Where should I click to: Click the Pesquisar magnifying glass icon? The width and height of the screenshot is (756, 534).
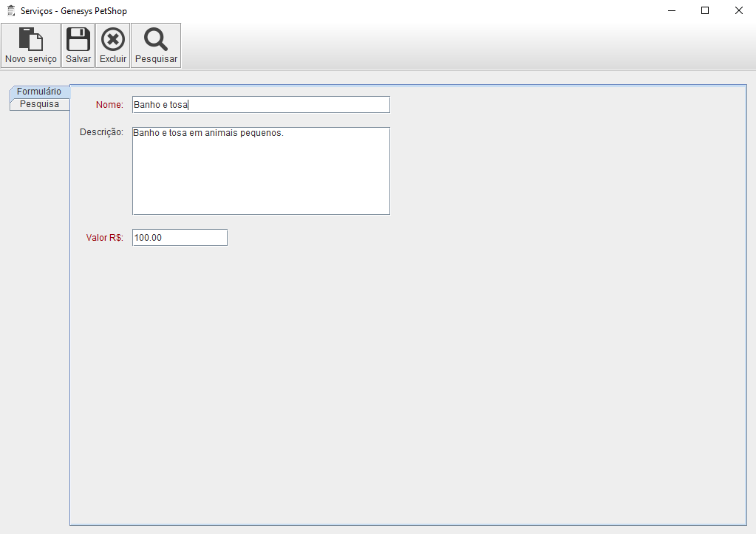coord(156,39)
